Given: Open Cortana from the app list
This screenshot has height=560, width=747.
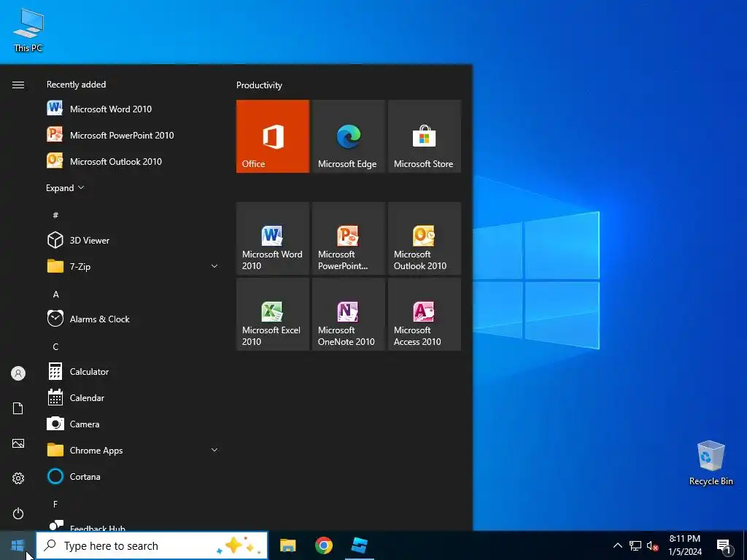Looking at the screenshot, I should click(x=133, y=476).
